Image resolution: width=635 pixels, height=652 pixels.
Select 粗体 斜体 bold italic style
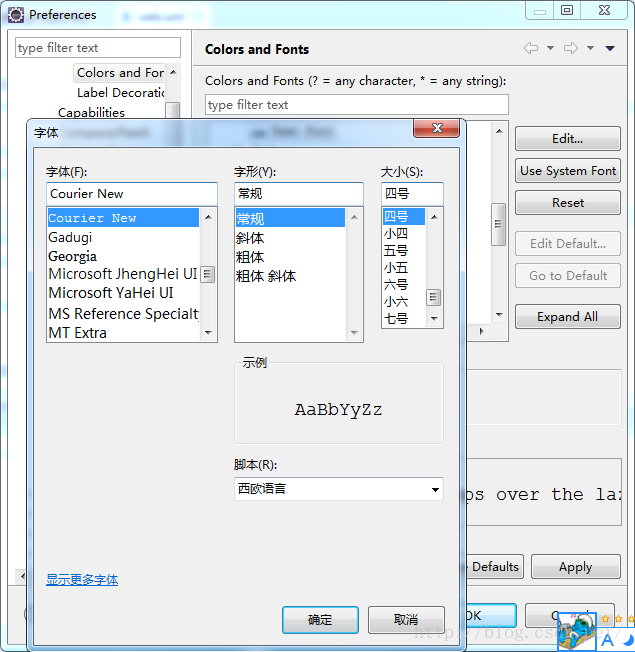pyautogui.click(x=290, y=276)
